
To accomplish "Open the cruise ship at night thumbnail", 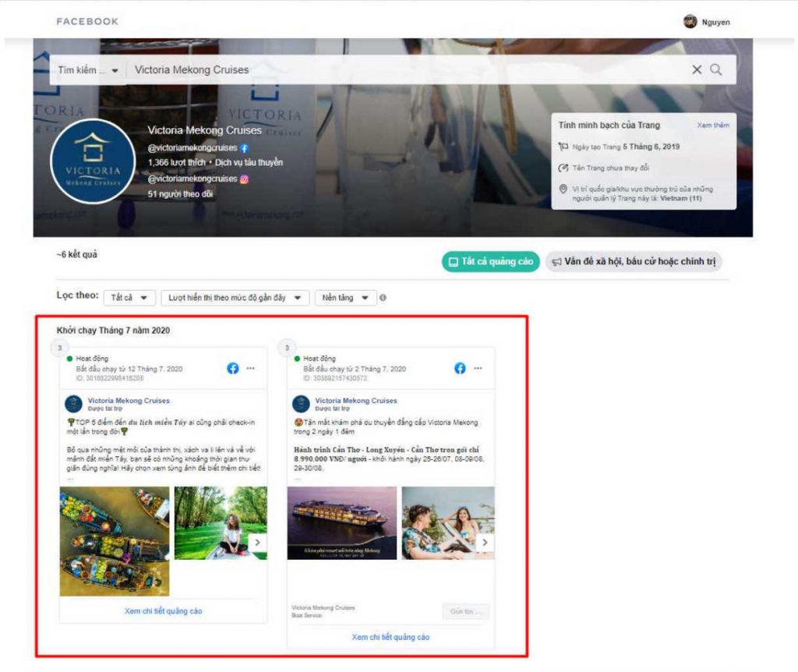I will [341, 523].
